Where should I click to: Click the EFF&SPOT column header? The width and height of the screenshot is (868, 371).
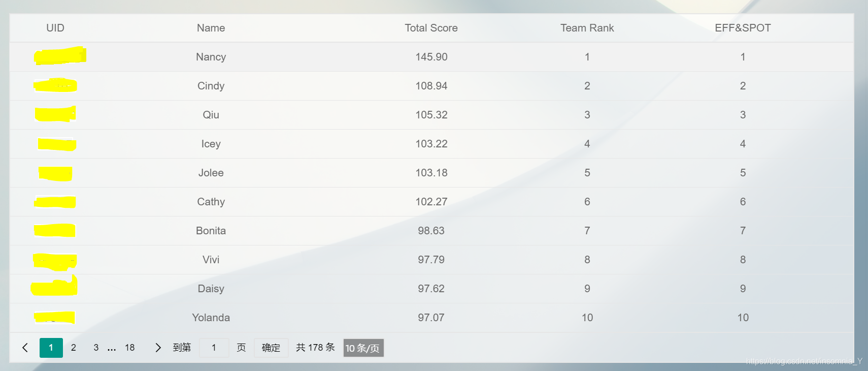(x=743, y=28)
